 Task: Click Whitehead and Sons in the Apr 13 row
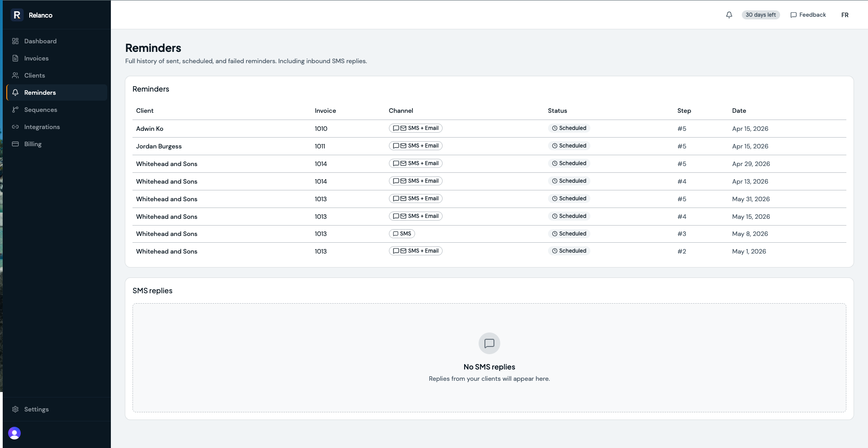coord(167,181)
